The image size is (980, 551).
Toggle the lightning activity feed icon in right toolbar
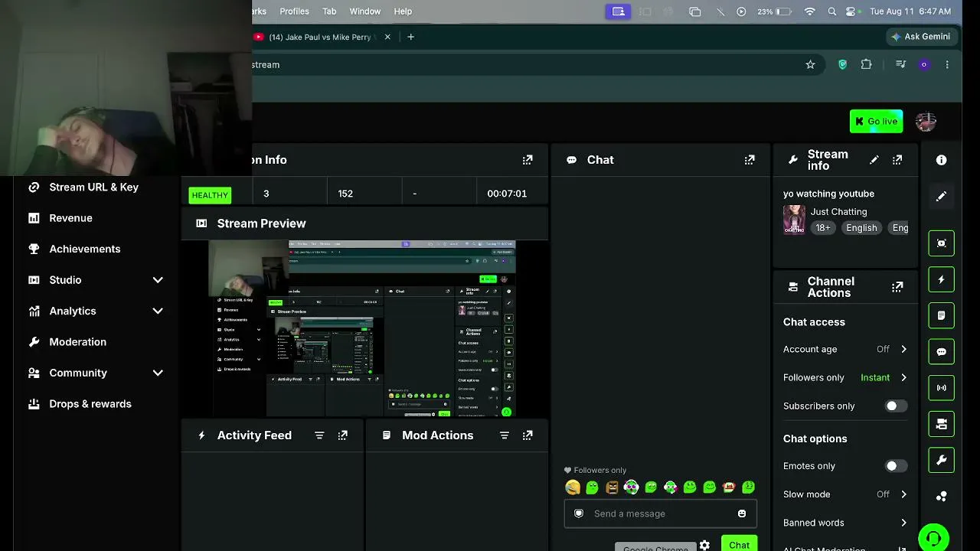[x=941, y=279]
